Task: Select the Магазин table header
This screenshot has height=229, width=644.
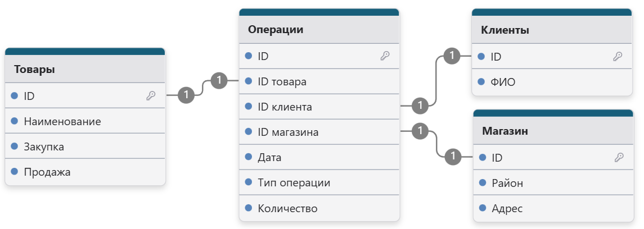Action: [x=553, y=131]
